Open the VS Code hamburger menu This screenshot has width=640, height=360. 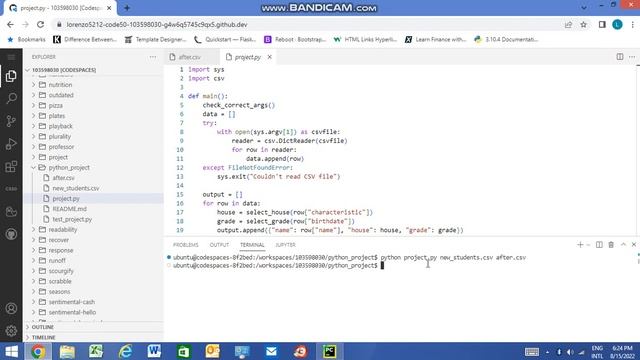pos(11,57)
